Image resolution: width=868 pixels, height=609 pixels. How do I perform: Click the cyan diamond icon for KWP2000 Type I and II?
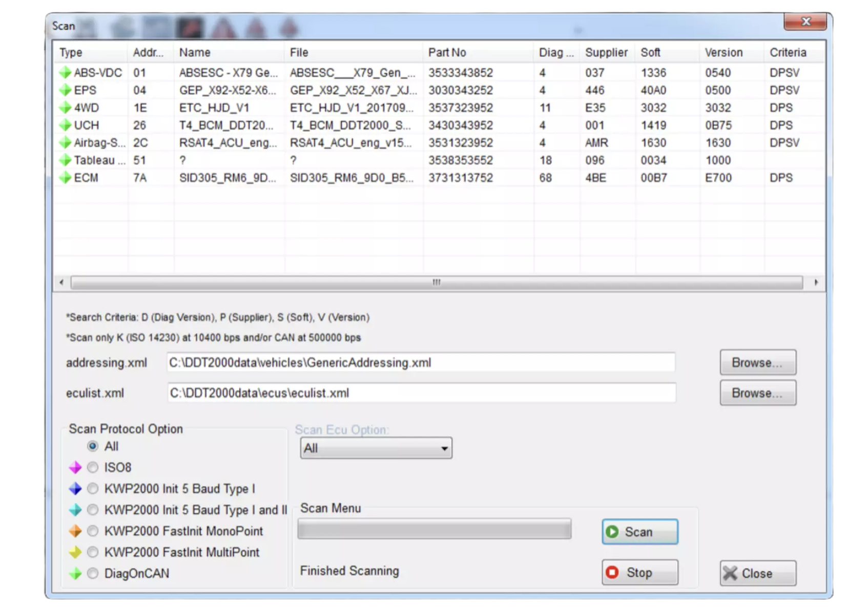click(x=75, y=510)
